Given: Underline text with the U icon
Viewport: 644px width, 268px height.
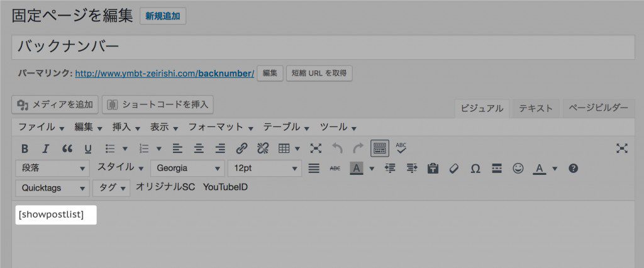Looking at the screenshot, I should (x=88, y=148).
